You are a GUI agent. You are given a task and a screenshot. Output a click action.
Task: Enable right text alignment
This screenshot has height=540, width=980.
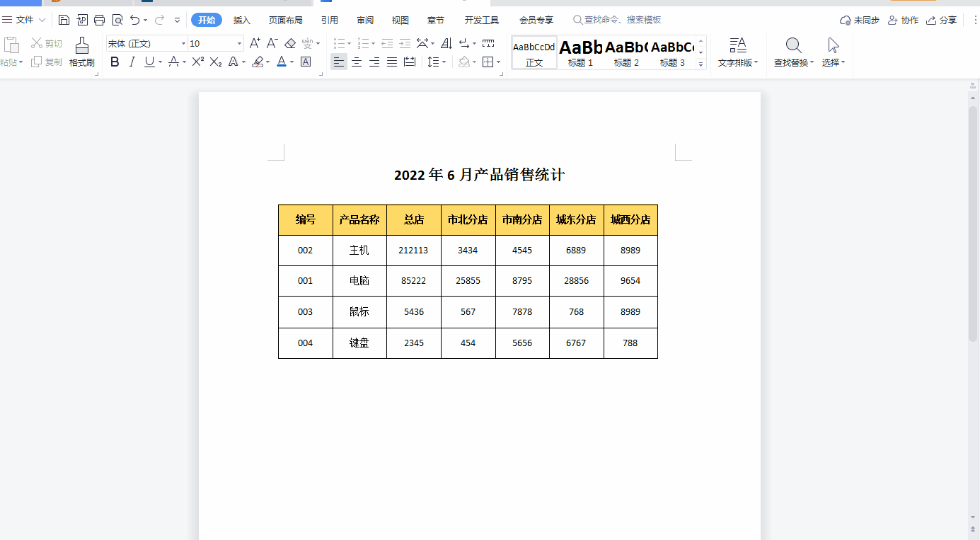pos(374,62)
